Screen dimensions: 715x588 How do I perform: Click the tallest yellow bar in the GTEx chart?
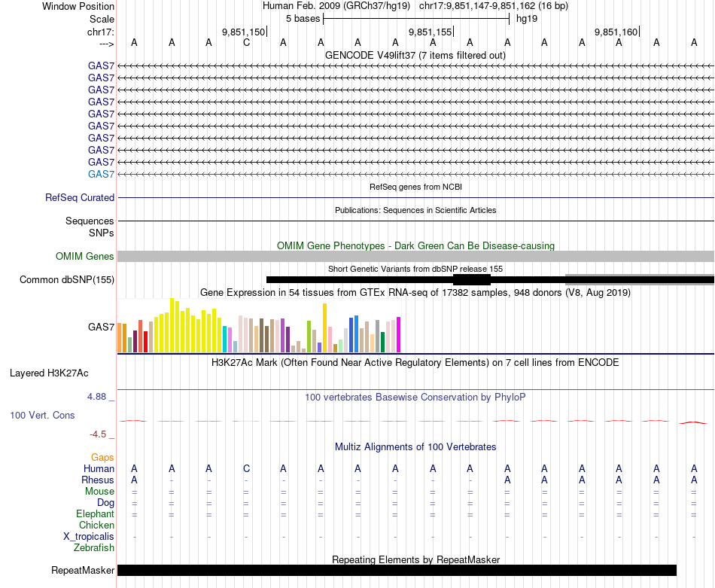coord(172,325)
